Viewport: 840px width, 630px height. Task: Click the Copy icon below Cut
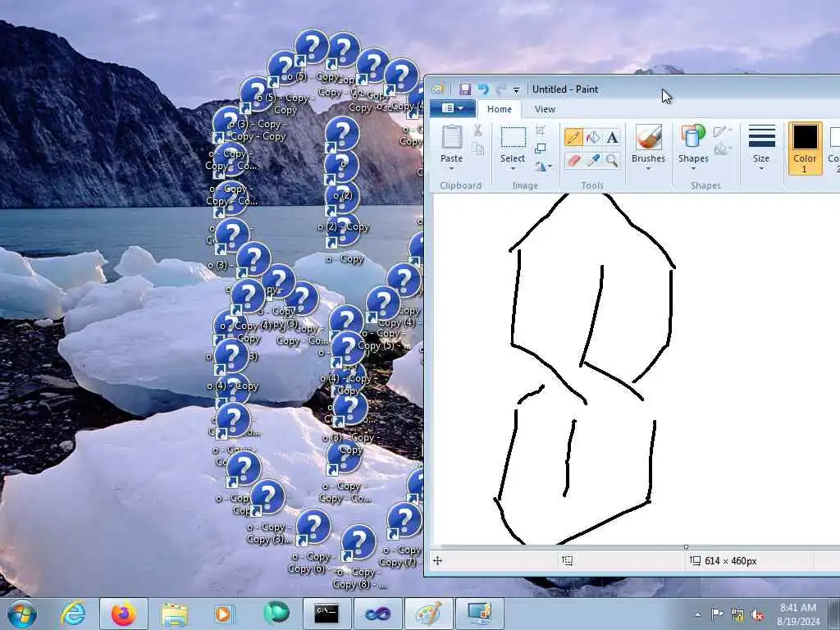477,149
